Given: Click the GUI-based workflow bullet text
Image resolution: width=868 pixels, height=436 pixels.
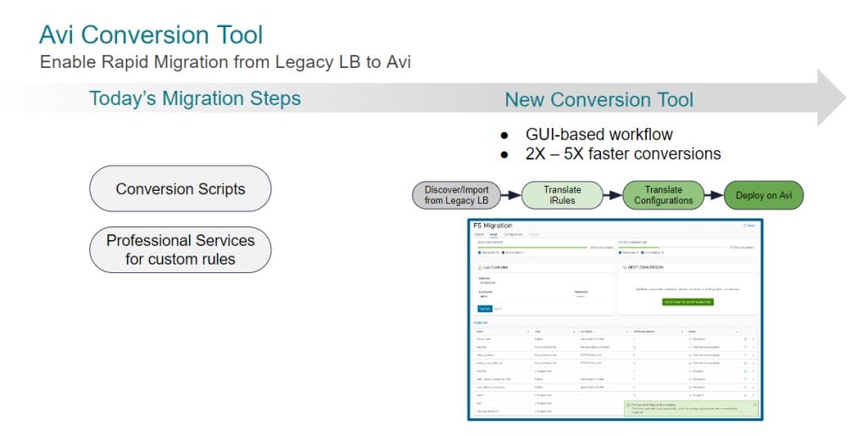Looking at the screenshot, I should pos(599,135).
